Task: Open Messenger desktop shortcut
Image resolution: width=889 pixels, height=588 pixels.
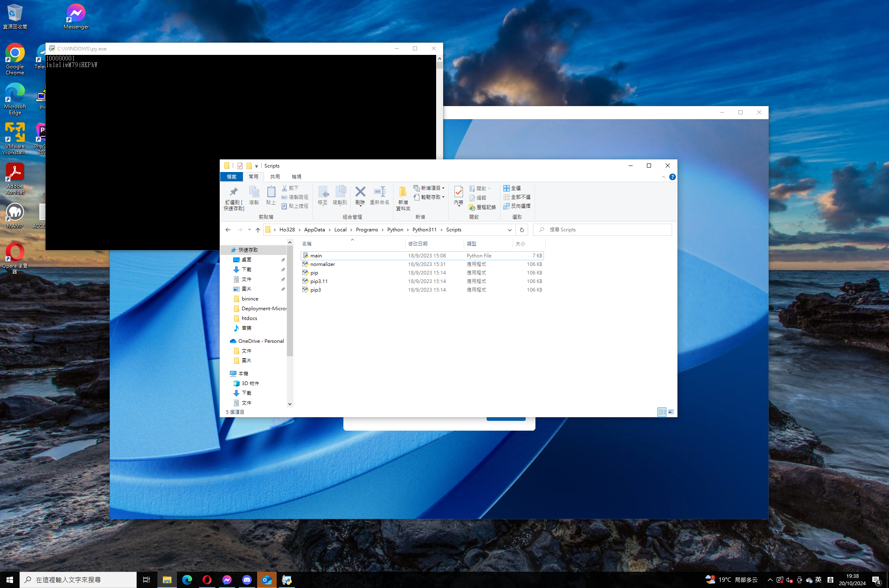Action: tap(76, 16)
